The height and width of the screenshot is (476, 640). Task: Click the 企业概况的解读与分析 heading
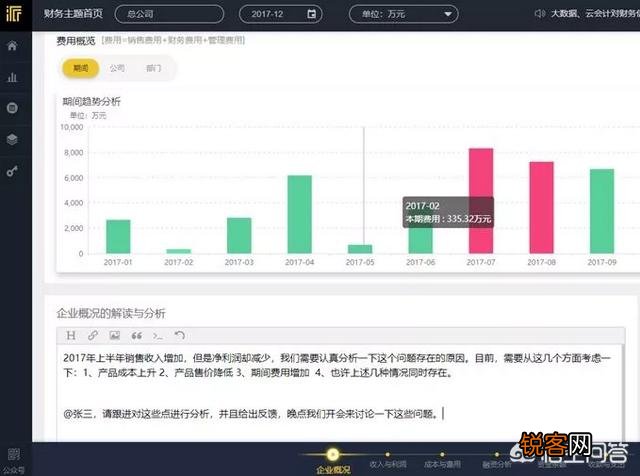coord(111,314)
